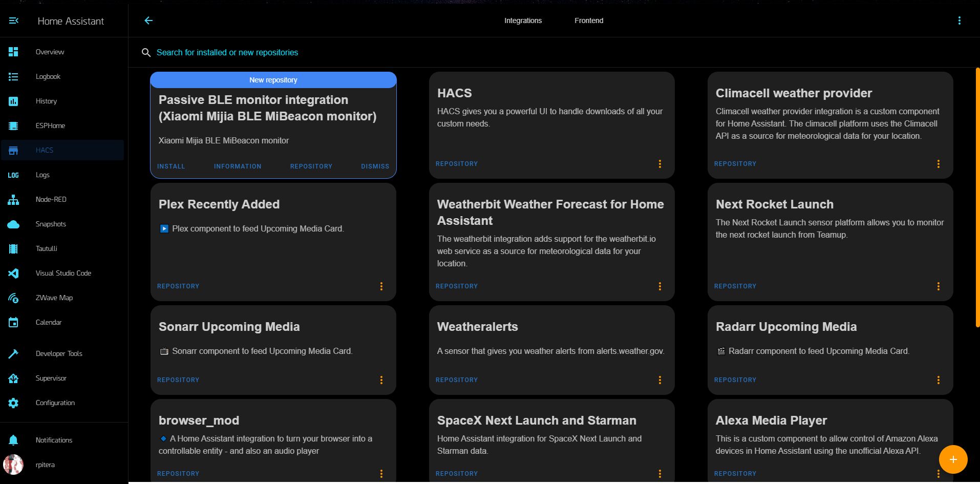Install the Passive BLE monitor integration
This screenshot has width=980, height=484.
coord(171,166)
